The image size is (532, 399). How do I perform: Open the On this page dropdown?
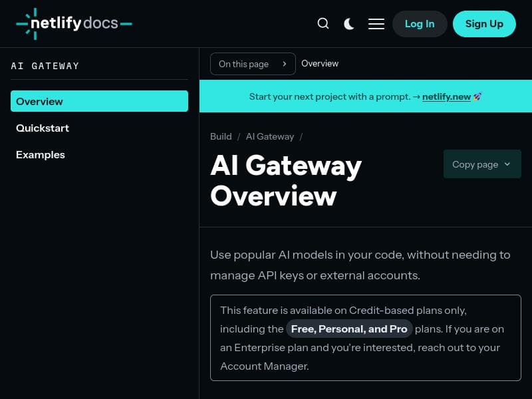253,64
